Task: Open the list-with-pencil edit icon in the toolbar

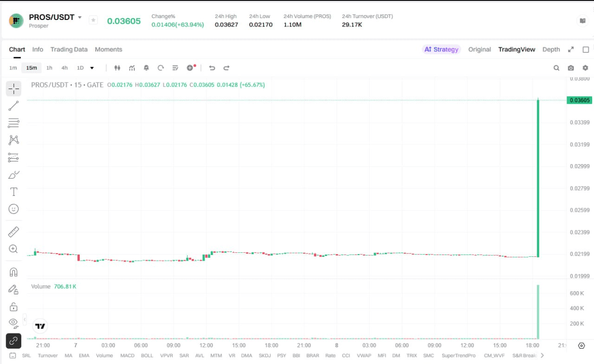Action: coord(175,68)
